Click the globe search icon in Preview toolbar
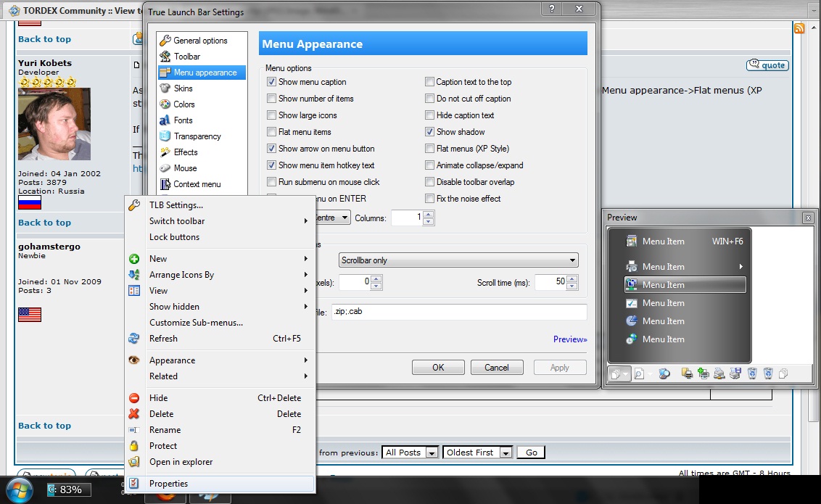821x504 pixels. coord(664,373)
